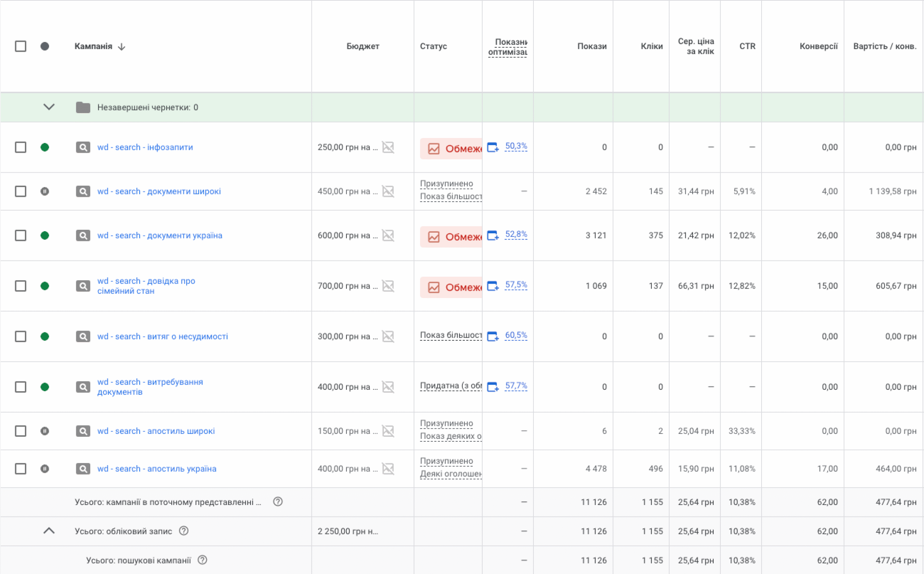Click help icon next to Усього: обліковий запис
The width and height of the screenshot is (924, 574).
click(x=184, y=531)
